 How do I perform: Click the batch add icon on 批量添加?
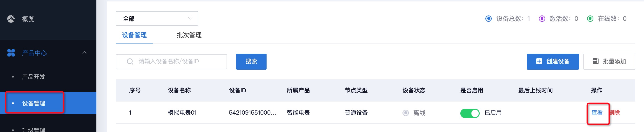(x=596, y=61)
